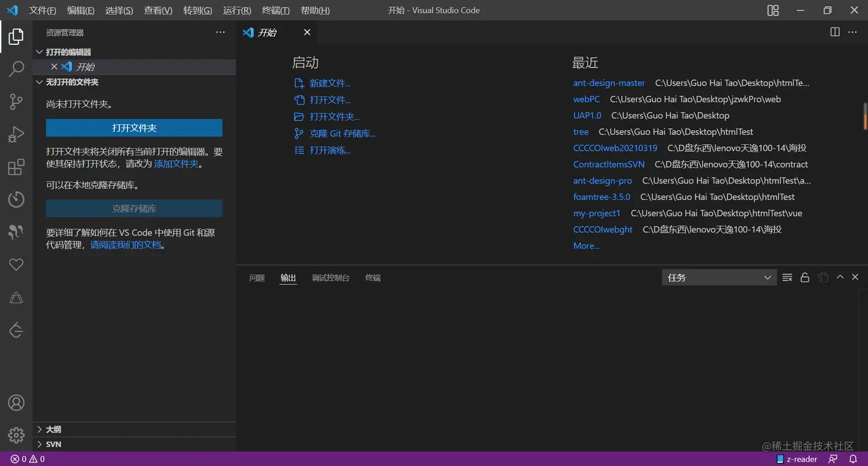Open recent project UAP1.0
Image resolution: width=868 pixels, height=466 pixels.
click(x=587, y=115)
